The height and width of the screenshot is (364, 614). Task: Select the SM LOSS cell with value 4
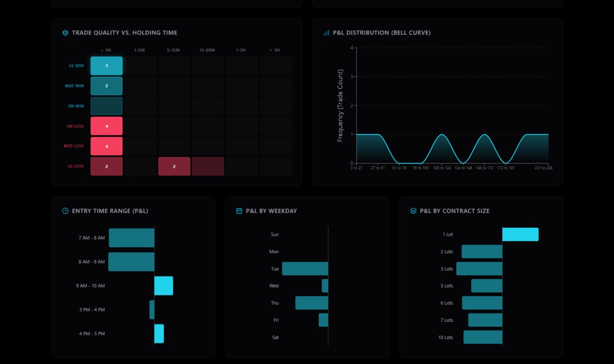106,126
